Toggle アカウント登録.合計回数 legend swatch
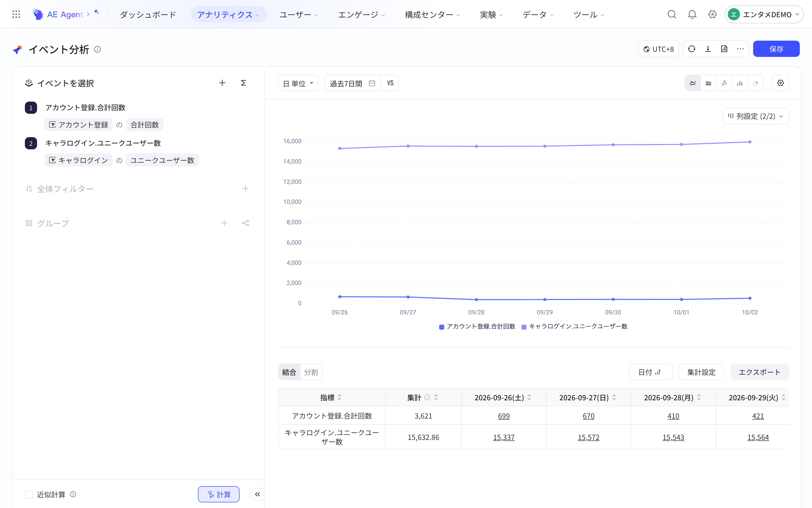Screen dimensions: 812x508 (x=442, y=327)
